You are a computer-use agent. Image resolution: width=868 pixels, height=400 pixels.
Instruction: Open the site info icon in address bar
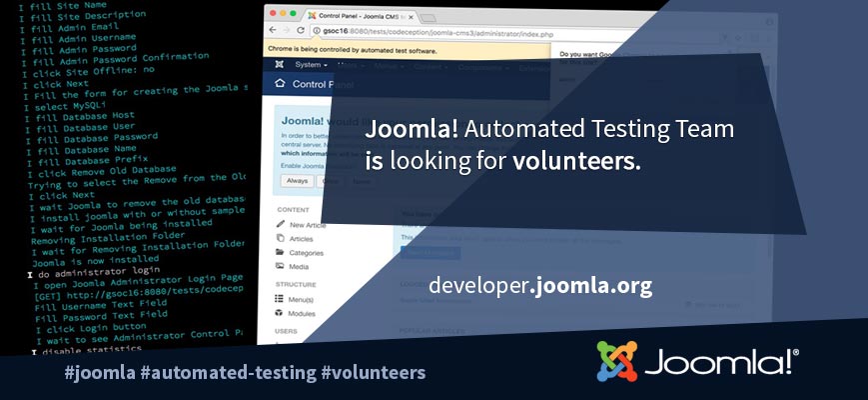click(x=316, y=31)
